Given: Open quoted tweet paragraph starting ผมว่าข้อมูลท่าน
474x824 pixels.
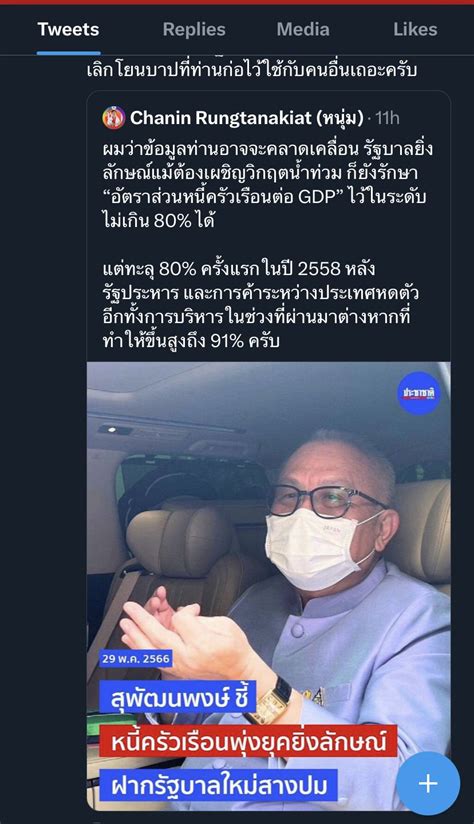Looking at the screenshot, I should 268,184.
